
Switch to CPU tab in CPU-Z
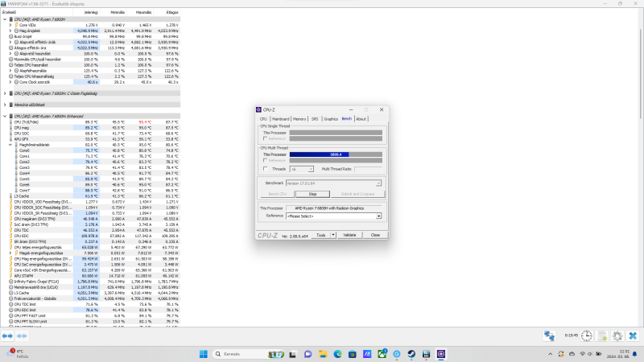tap(263, 119)
